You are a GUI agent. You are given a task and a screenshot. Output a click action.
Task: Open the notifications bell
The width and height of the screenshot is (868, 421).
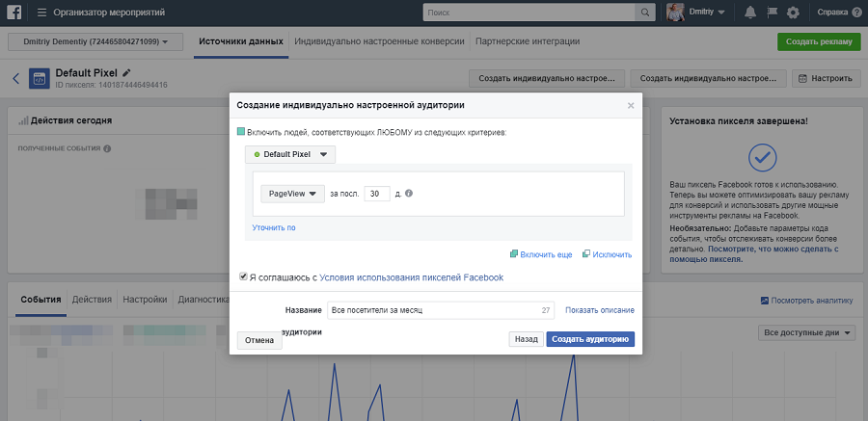[750, 13]
